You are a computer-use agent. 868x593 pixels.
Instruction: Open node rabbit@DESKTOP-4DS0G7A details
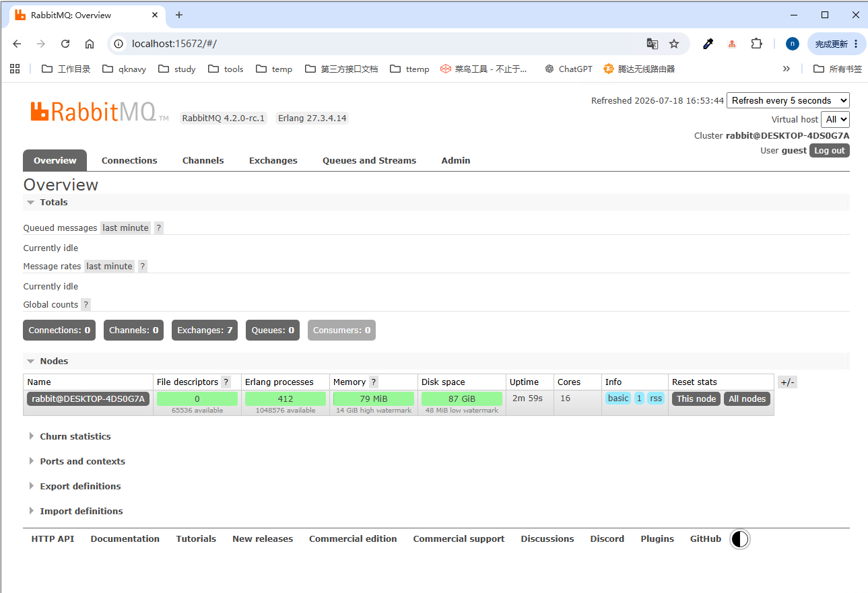pos(88,398)
